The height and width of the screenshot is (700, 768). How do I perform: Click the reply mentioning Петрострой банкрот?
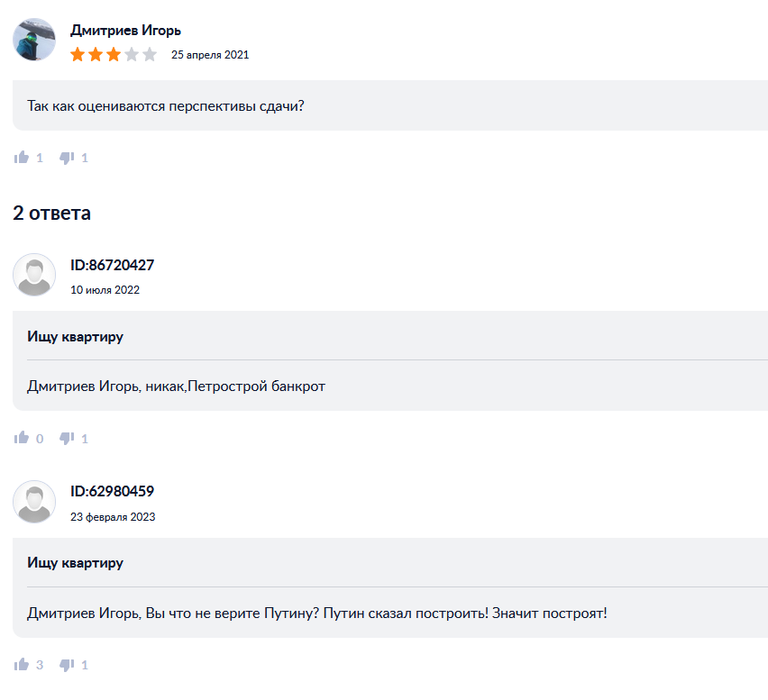176,386
